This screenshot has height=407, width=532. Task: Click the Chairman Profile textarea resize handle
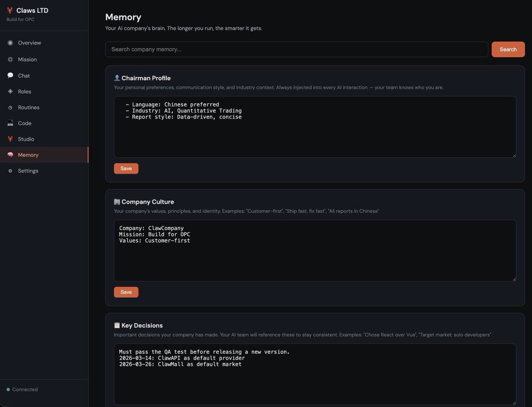coord(514,155)
